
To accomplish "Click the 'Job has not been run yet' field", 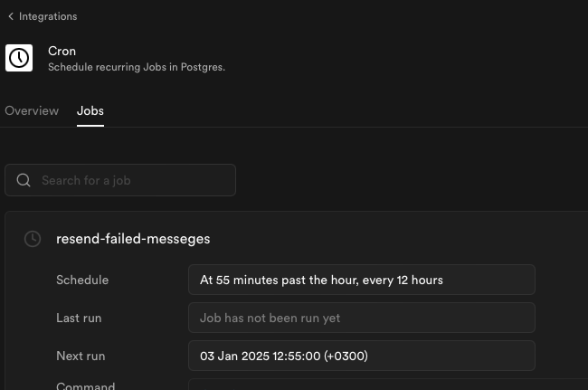I will (x=362, y=318).
